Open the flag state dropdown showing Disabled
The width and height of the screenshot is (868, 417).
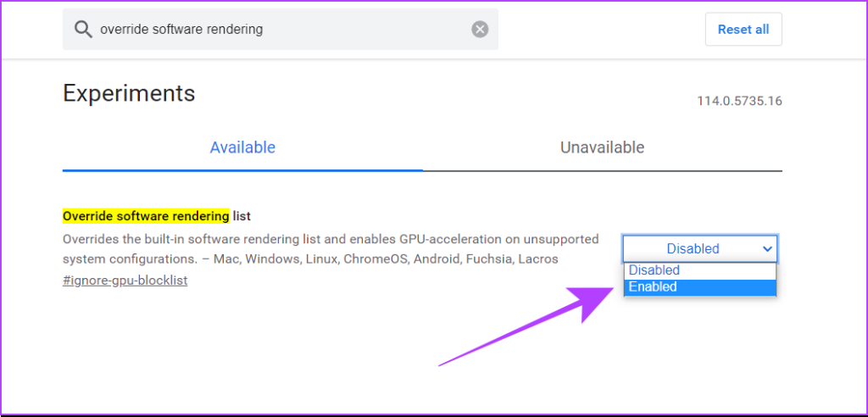click(x=700, y=248)
